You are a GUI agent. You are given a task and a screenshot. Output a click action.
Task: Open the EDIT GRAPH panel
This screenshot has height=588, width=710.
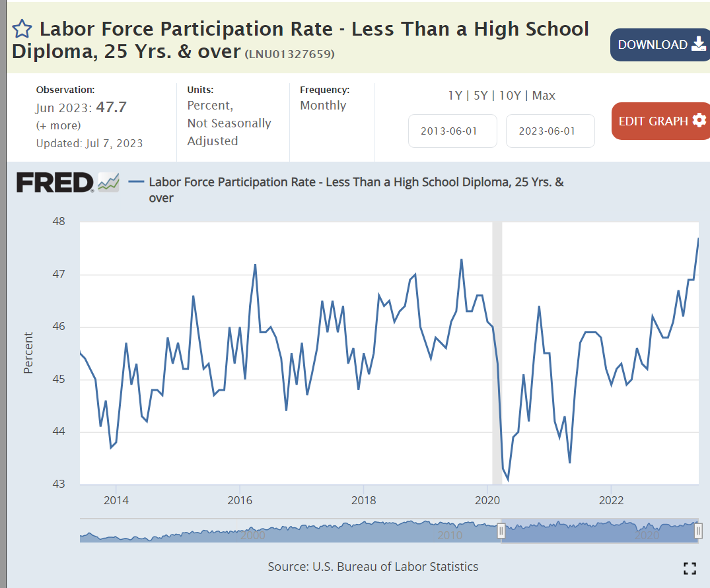pos(660,121)
